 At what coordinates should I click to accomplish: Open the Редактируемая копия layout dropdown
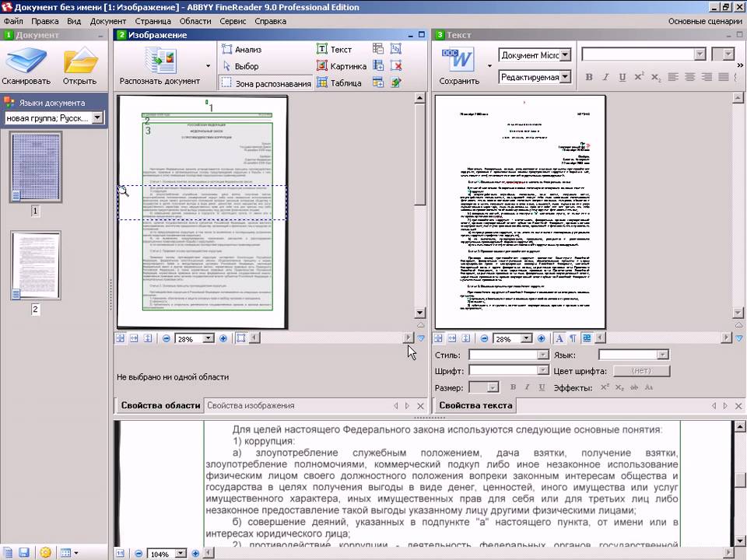[x=565, y=77]
